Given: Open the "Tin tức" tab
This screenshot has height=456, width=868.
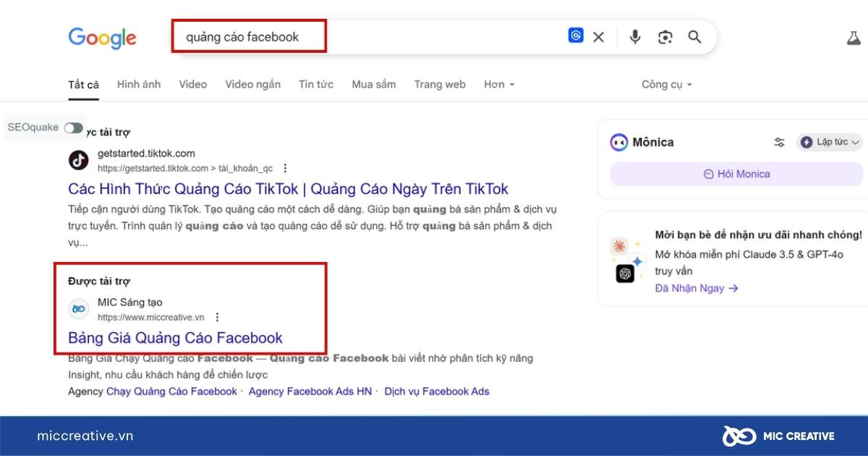Looking at the screenshot, I should 316,85.
